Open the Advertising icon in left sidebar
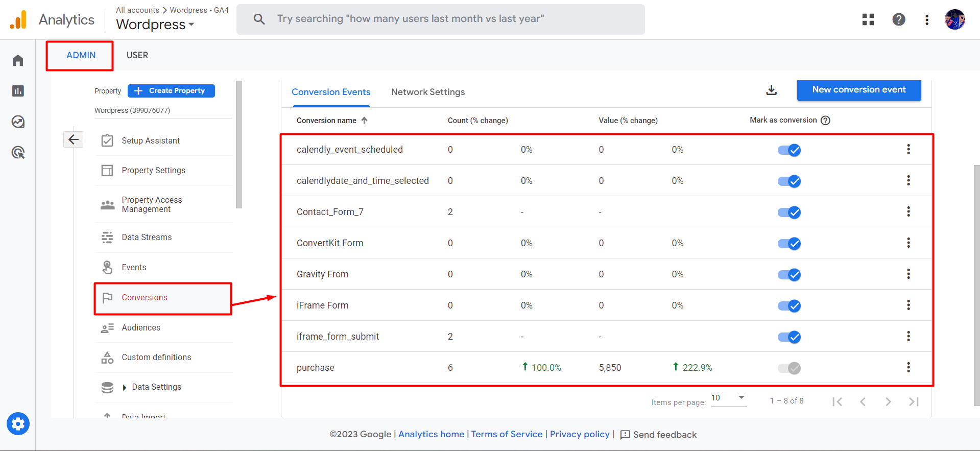The image size is (980, 451). pyautogui.click(x=18, y=152)
